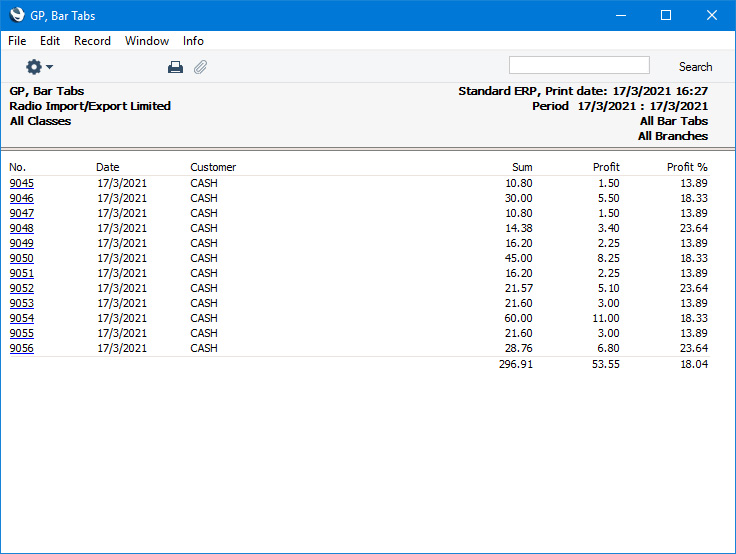Image resolution: width=736 pixels, height=554 pixels.
Task: Open the File menu
Action: [17, 41]
